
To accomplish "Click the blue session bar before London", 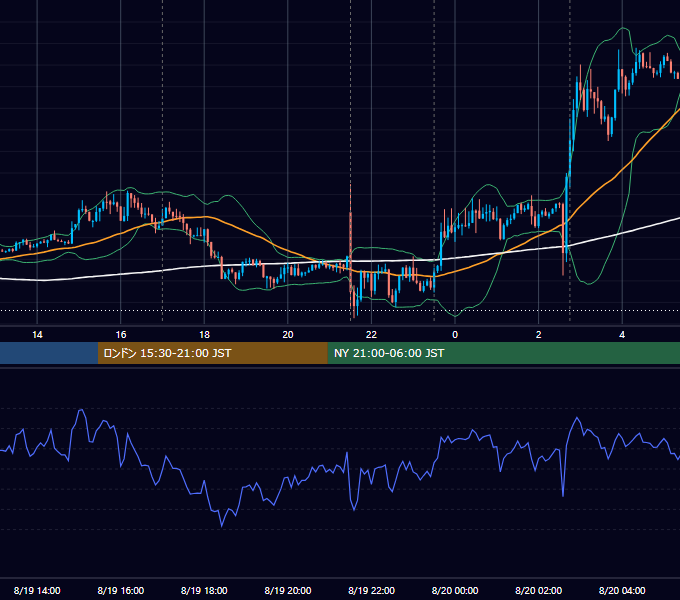I will [49, 353].
